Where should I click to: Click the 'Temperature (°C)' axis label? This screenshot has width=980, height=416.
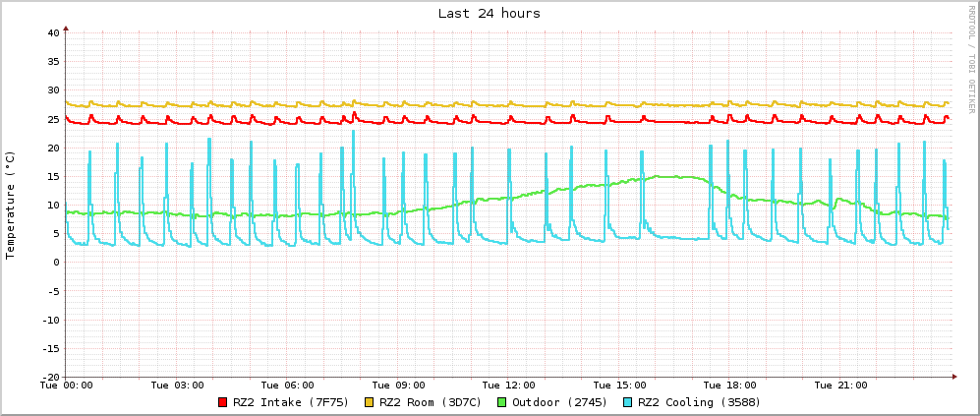tap(10, 205)
